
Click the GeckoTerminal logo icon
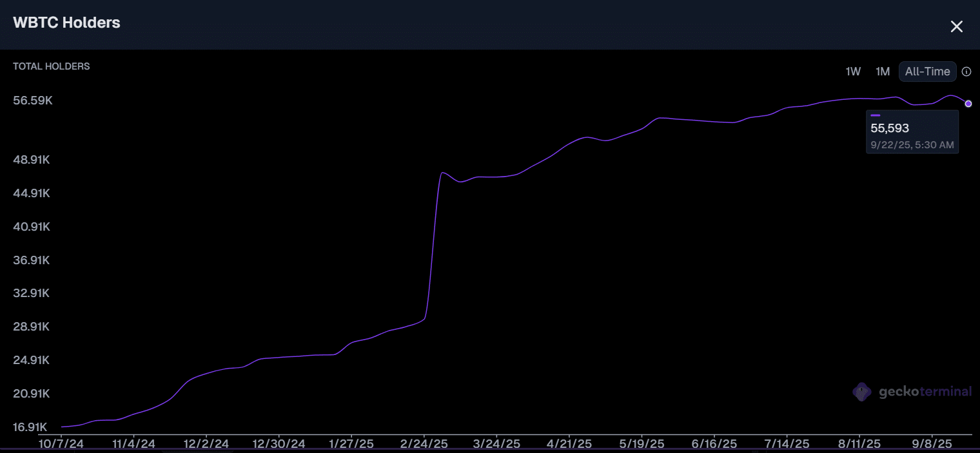(861, 392)
